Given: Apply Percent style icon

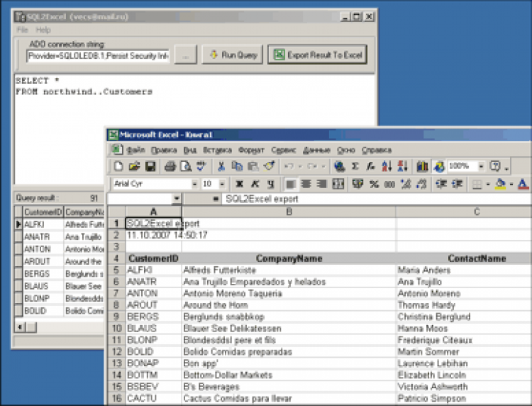Looking at the screenshot, I should [374, 184].
